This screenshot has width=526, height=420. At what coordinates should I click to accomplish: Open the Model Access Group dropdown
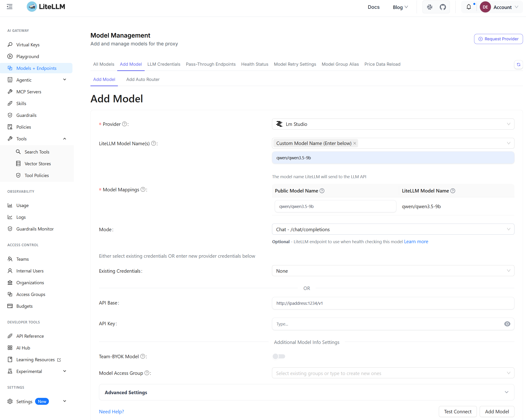(393, 373)
